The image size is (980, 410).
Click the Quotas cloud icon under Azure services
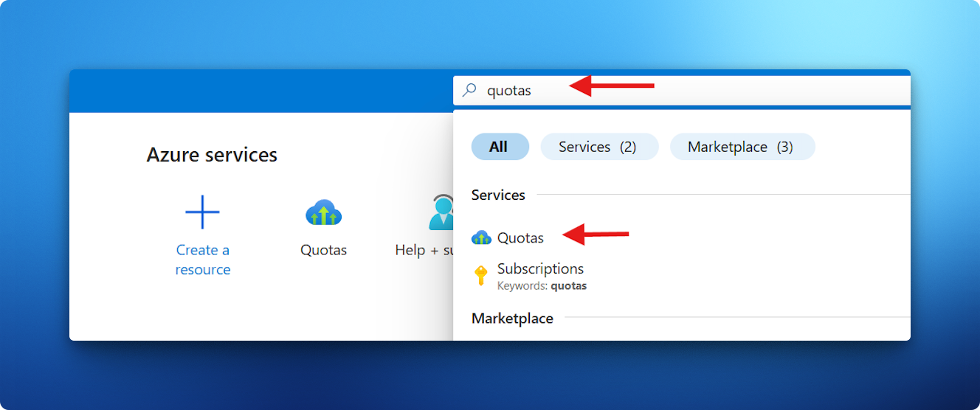click(x=323, y=213)
